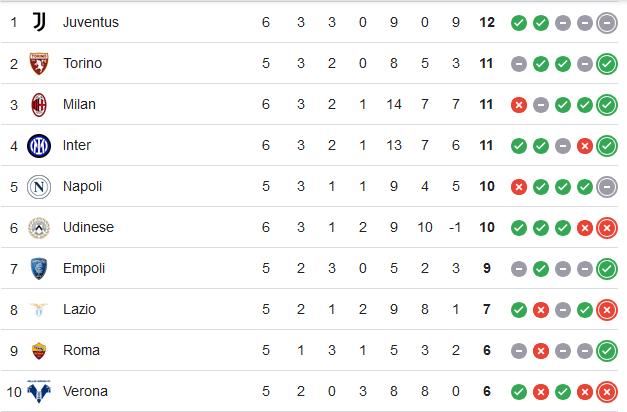The width and height of the screenshot is (627, 412).
Task: Select Verona's latest outlined loss icon
Action: coord(607,392)
